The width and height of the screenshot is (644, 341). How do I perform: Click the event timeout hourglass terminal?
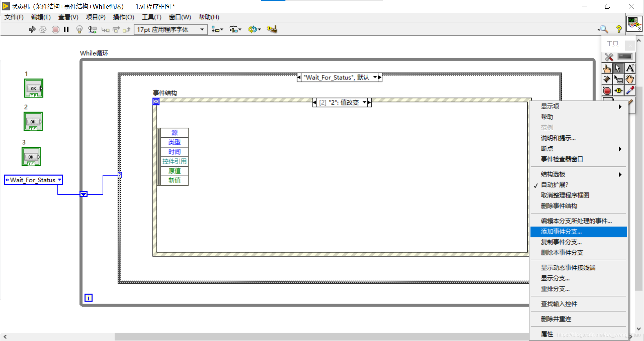coord(156,101)
